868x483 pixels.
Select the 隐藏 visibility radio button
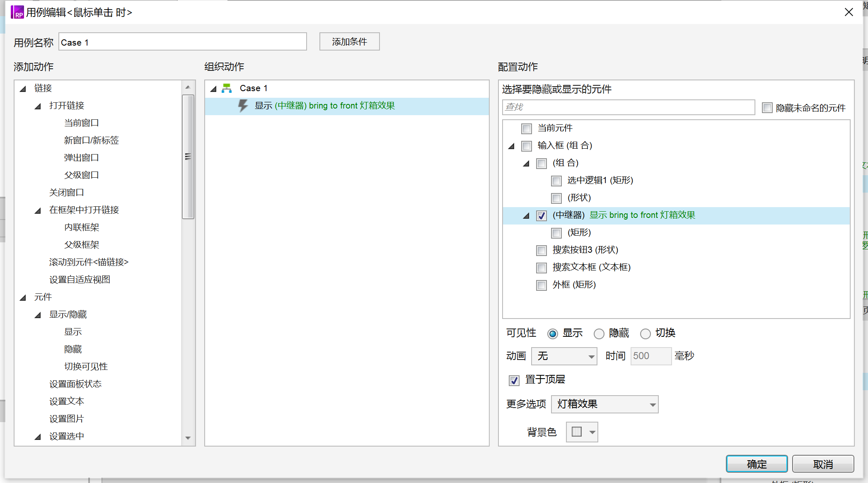click(x=599, y=333)
